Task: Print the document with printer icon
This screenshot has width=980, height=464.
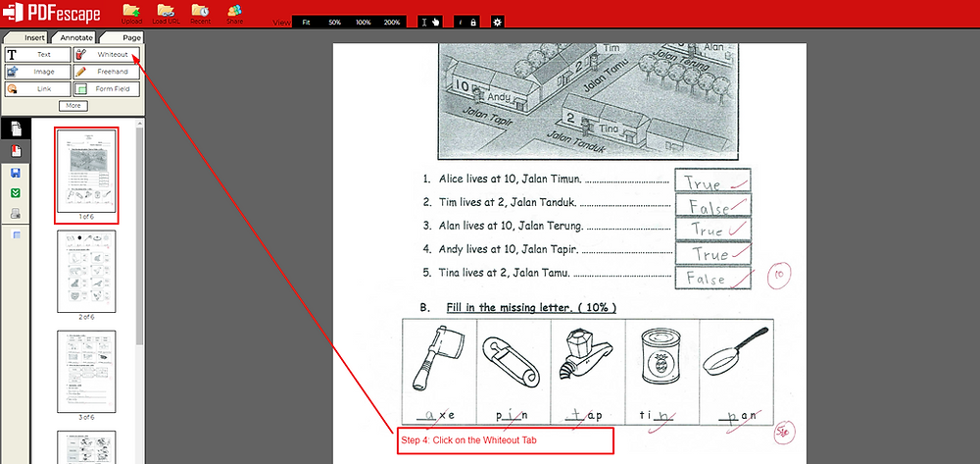Action: 17,214
